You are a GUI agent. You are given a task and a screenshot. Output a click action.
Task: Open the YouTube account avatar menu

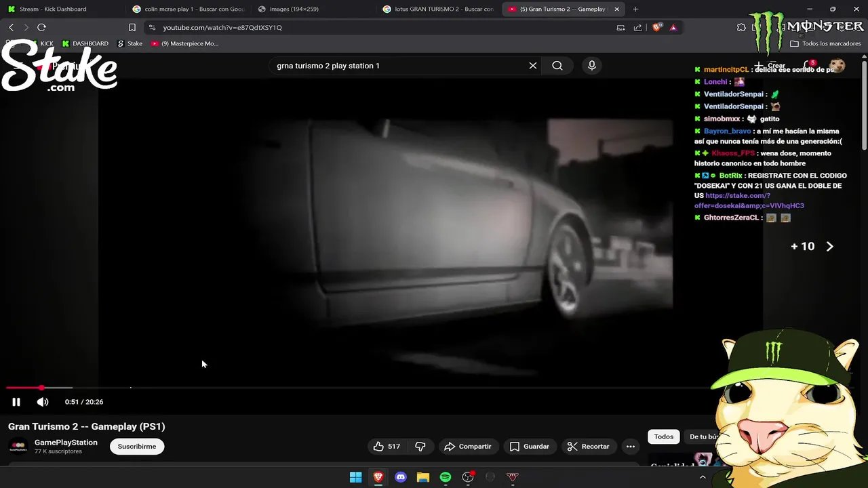pos(837,66)
